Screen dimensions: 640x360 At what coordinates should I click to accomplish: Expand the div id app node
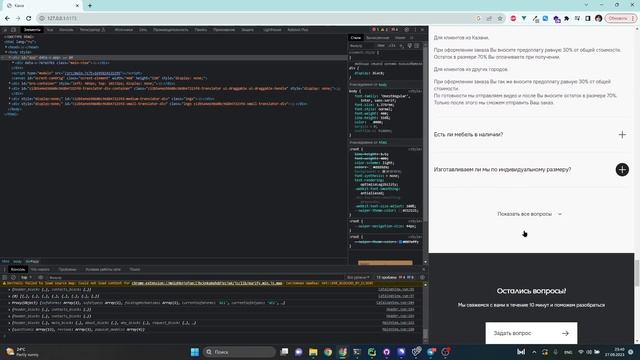pos(10,58)
